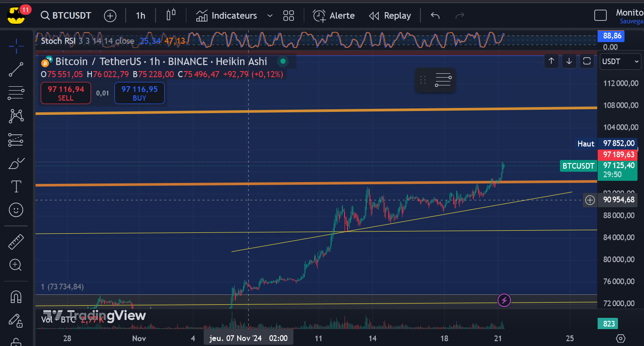Open the indicator templates grid icon
Image resolution: width=644 pixels, height=346 pixels.
click(x=289, y=16)
